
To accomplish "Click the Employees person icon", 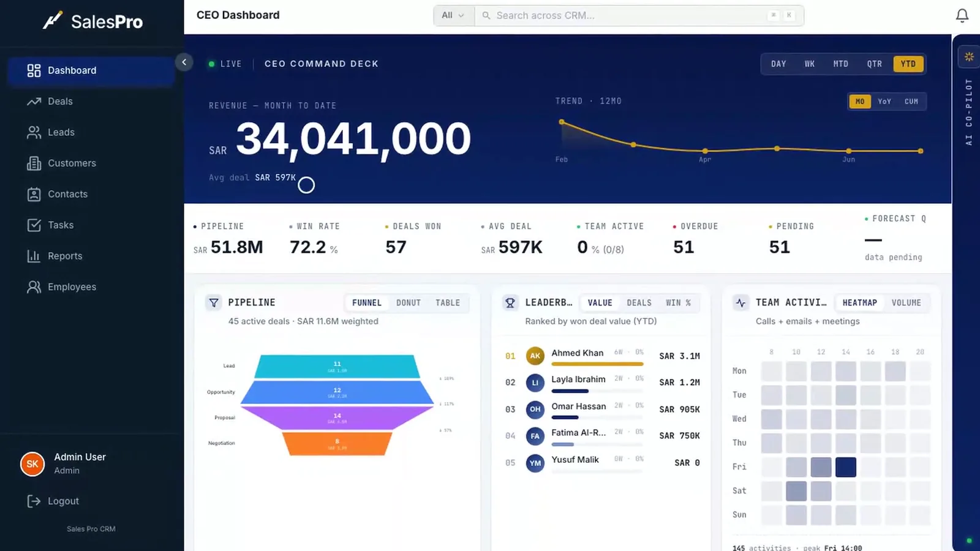I will click(34, 287).
